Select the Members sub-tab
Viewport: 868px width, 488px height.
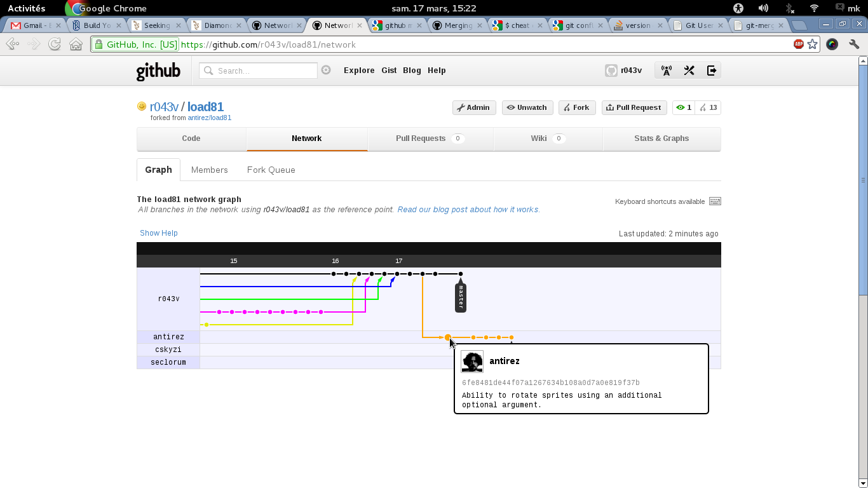(209, 170)
